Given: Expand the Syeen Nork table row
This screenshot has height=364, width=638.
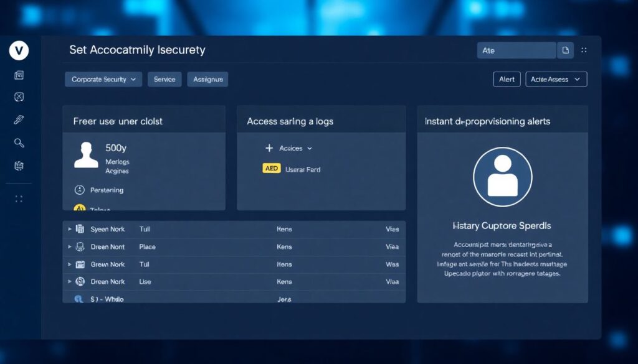Looking at the screenshot, I should point(69,229).
